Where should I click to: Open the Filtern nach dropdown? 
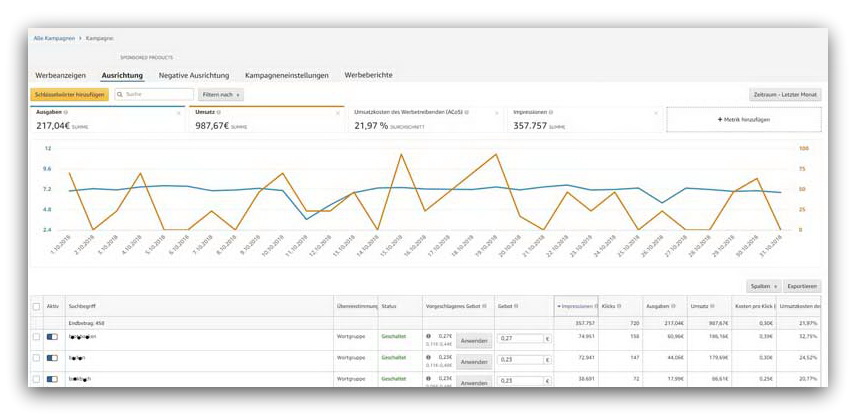pyautogui.click(x=221, y=94)
